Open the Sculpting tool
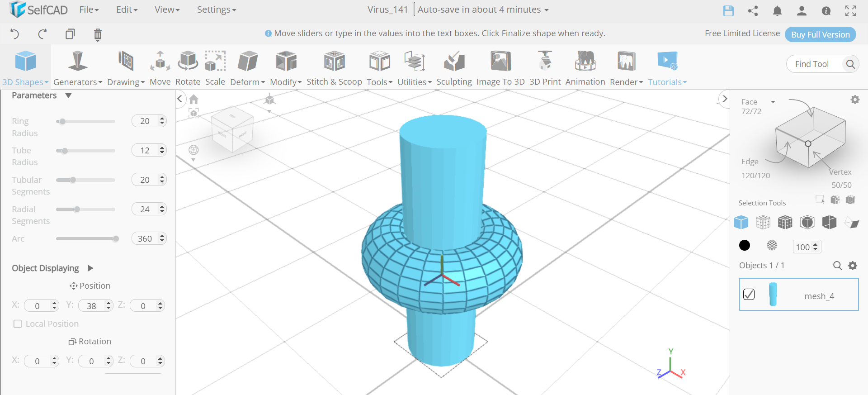 coord(454,68)
